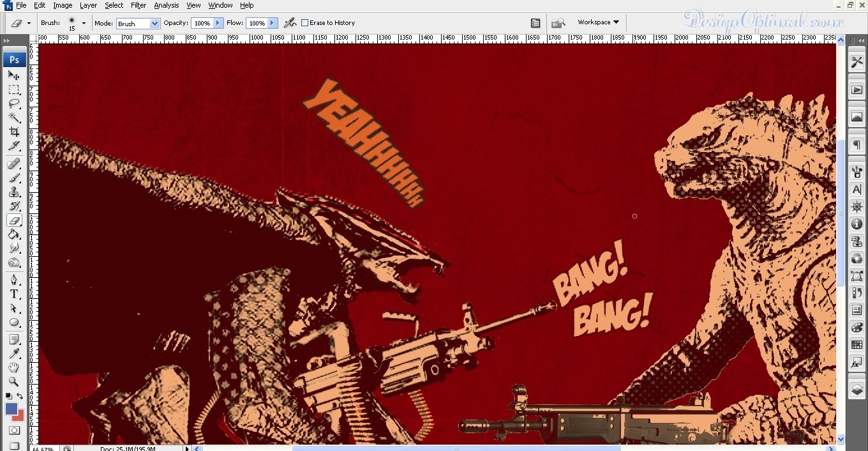
Task: Open the View menu
Action: pos(193,5)
